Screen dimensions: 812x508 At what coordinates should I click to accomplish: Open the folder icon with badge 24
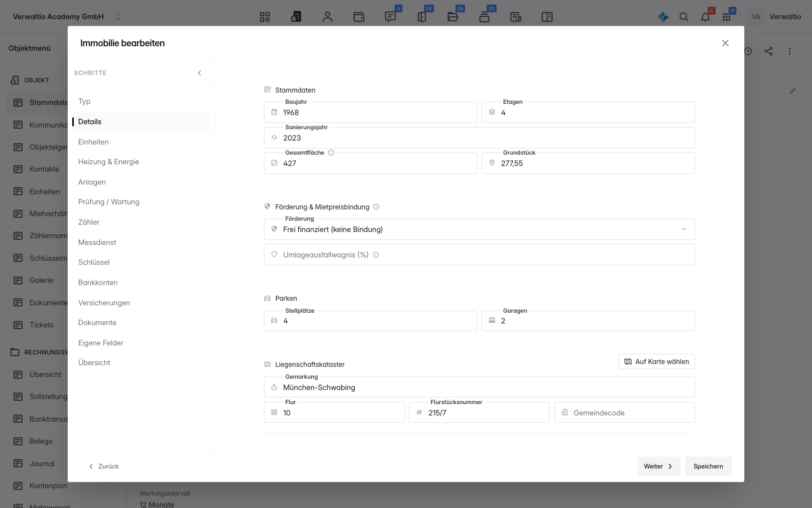pos(453,17)
